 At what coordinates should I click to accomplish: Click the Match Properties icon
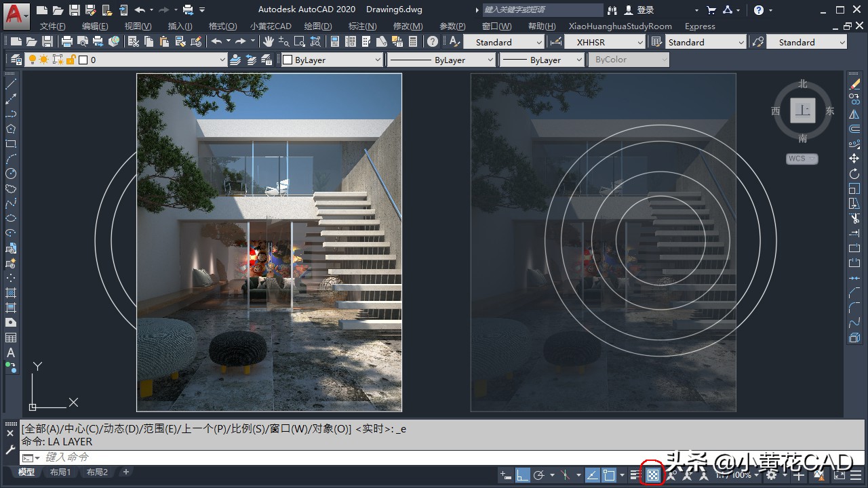click(x=179, y=41)
